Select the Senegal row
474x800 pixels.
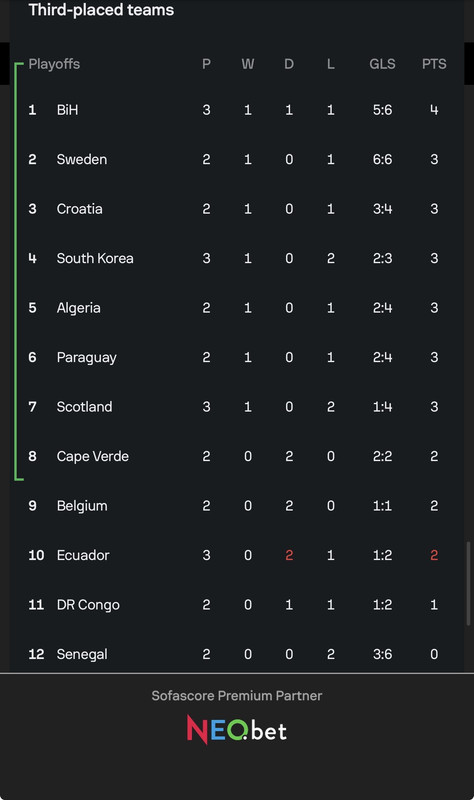pyautogui.click(x=237, y=653)
